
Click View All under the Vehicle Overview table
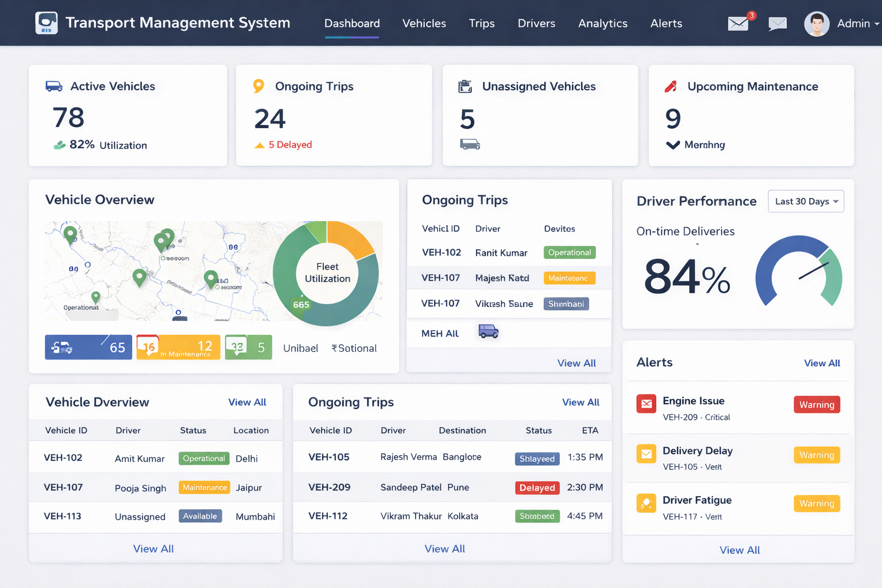pyautogui.click(x=153, y=548)
